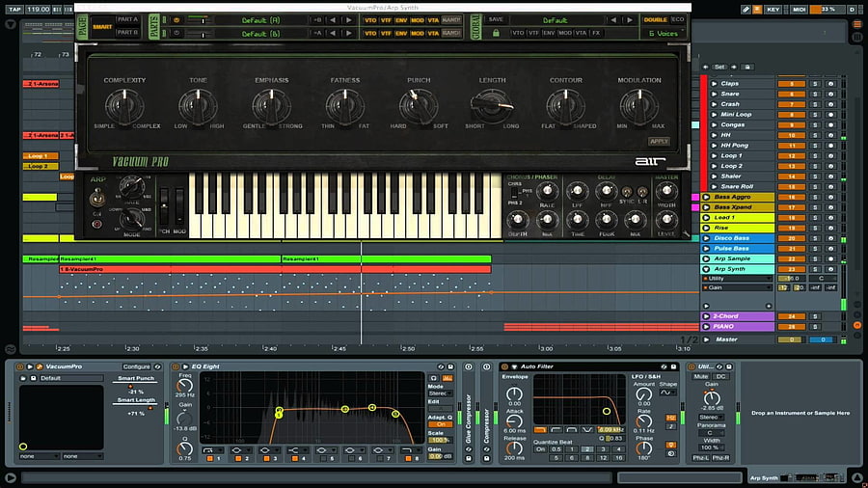Select the padlock icon in Vacuum Pro's Global section
This screenshot has width=868, height=488.
496,33
